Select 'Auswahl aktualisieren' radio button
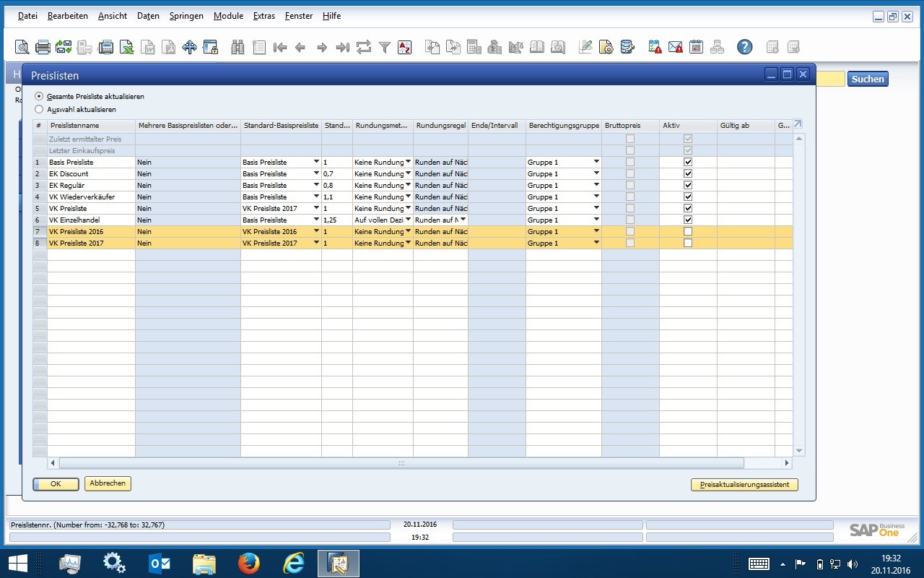This screenshot has width=924, height=578. 39,110
